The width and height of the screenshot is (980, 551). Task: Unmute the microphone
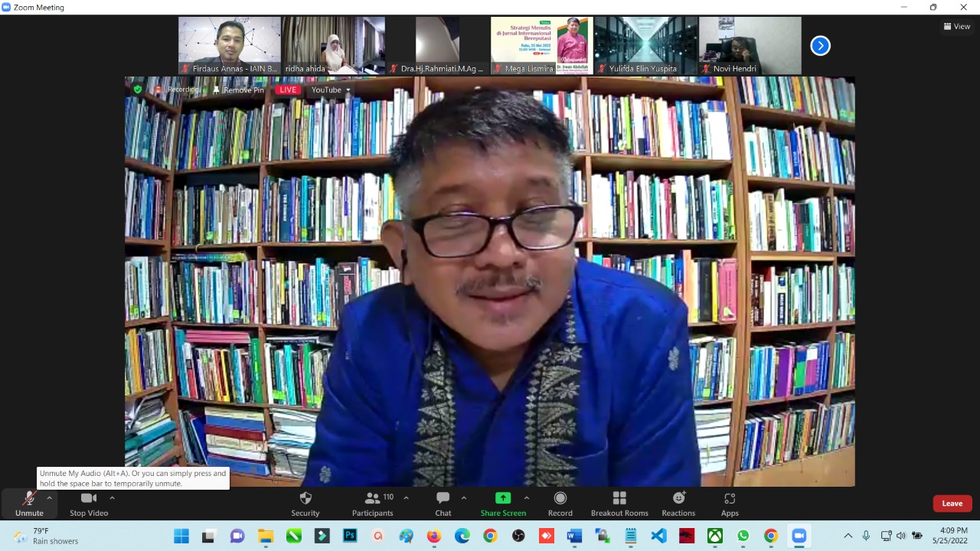[29, 503]
